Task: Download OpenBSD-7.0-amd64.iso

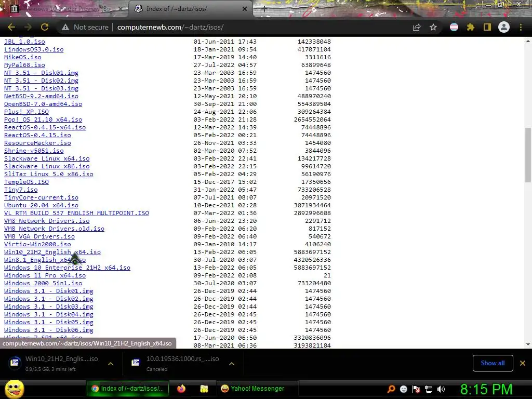Action: point(43,104)
